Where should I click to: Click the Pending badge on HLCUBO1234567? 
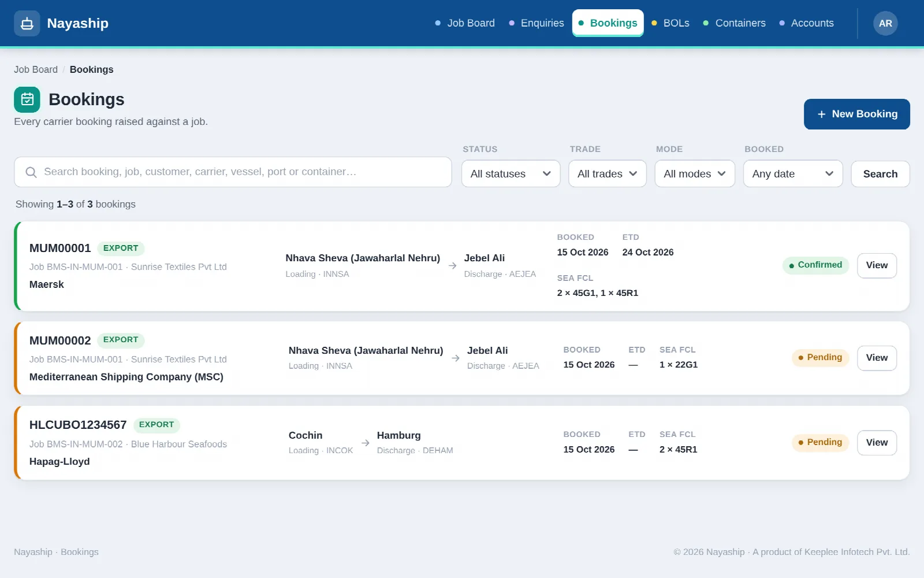[x=820, y=443]
